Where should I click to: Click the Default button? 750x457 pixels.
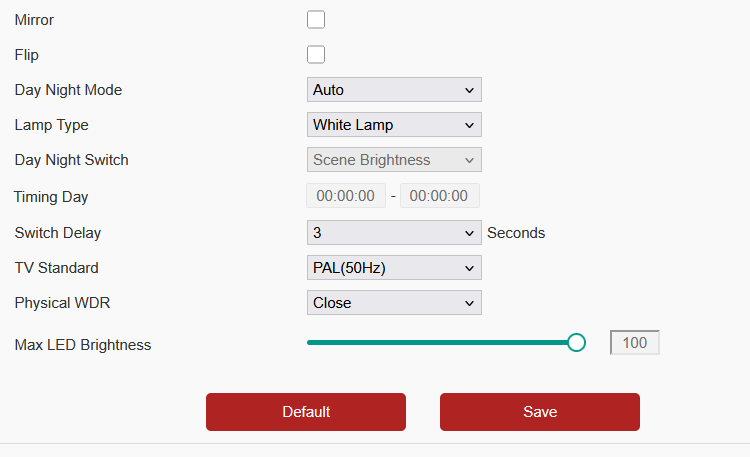[x=306, y=412]
